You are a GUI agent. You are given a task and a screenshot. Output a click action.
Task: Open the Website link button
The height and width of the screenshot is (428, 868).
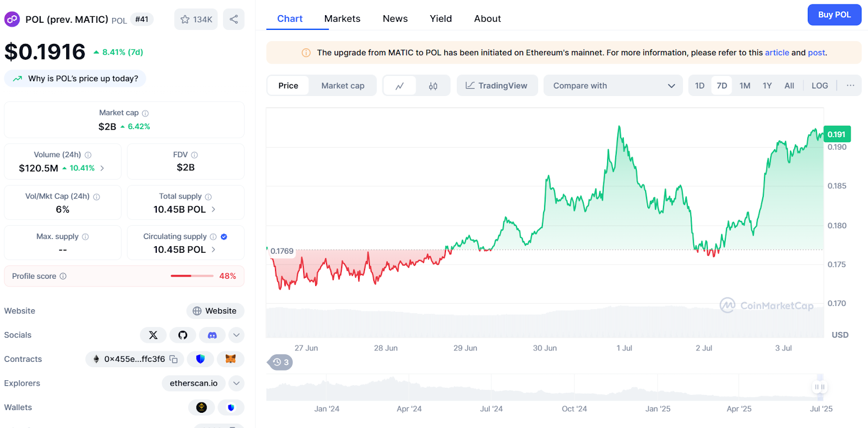pyautogui.click(x=215, y=311)
